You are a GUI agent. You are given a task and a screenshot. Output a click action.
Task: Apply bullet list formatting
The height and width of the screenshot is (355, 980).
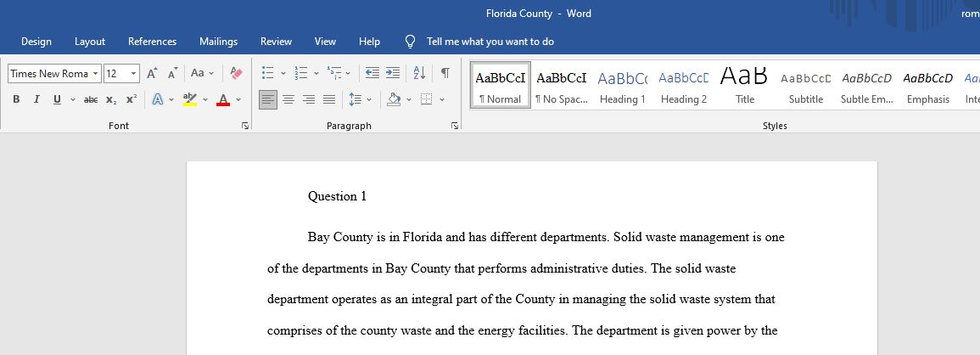click(267, 73)
